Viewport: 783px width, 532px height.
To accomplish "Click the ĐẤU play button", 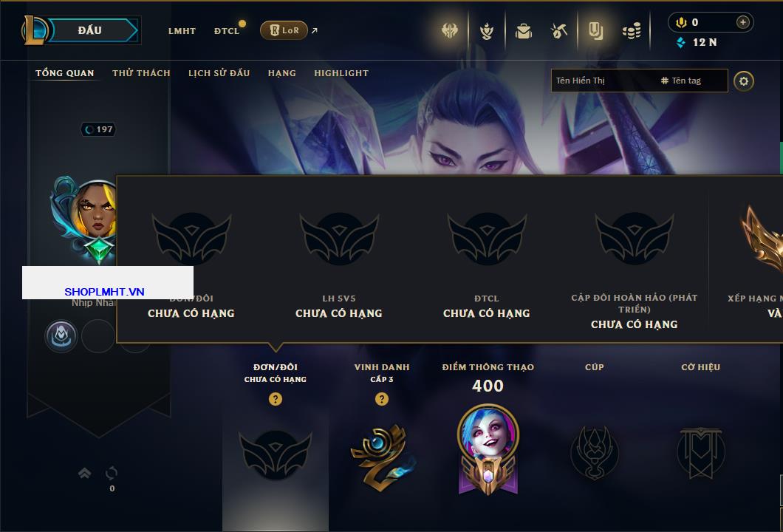I will coord(90,30).
